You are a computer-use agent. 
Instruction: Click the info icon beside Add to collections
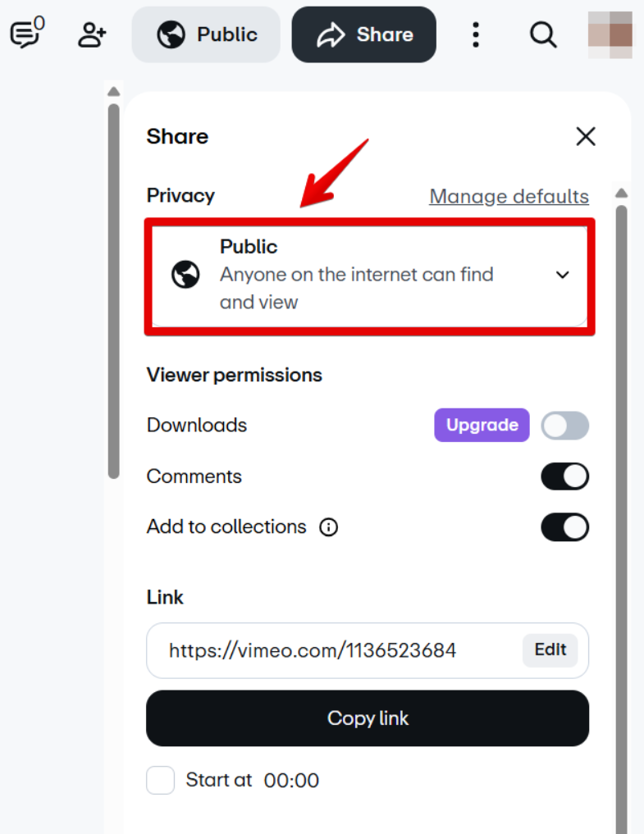tap(328, 527)
